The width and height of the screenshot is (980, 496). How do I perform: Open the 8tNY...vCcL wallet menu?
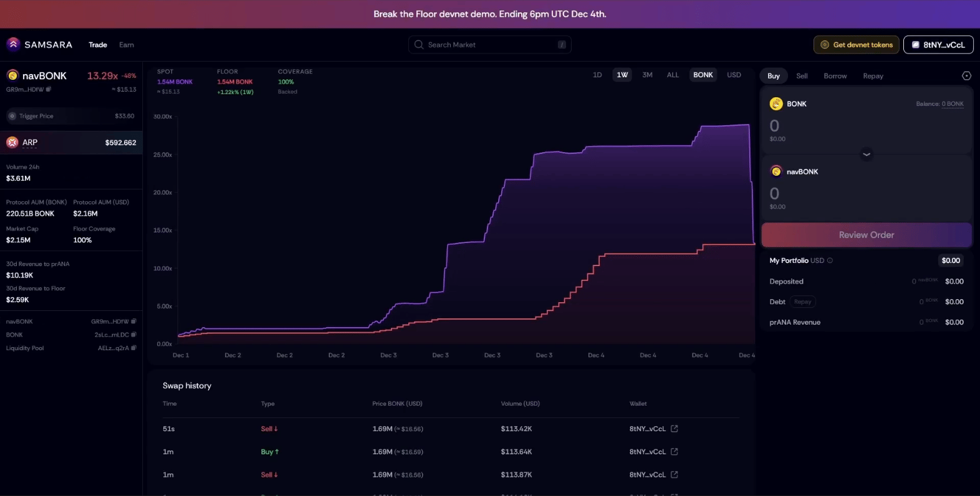pyautogui.click(x=938, y=45)
